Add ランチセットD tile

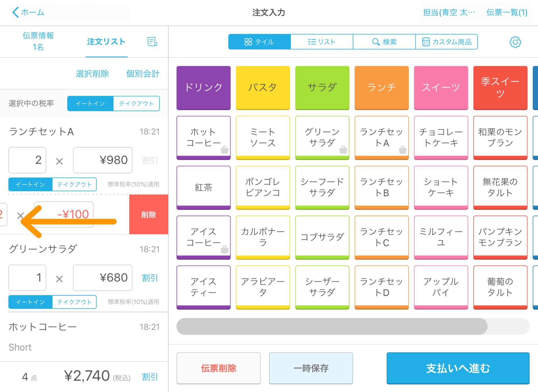click(x=382, y=287)
